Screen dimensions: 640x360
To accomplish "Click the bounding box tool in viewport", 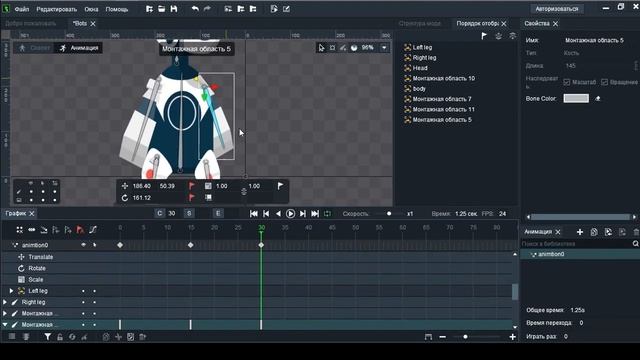I will (332, 48).
